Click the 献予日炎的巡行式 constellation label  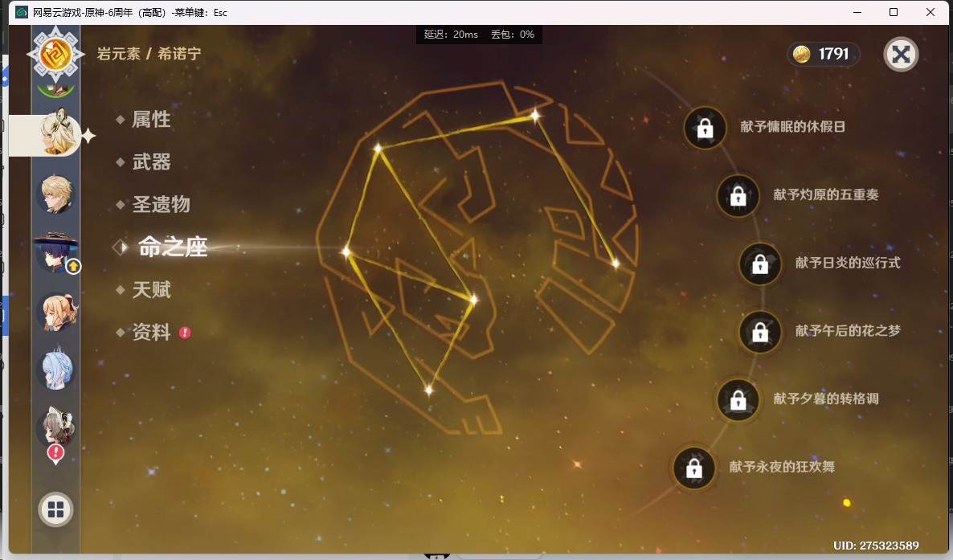tap(848, 263)
